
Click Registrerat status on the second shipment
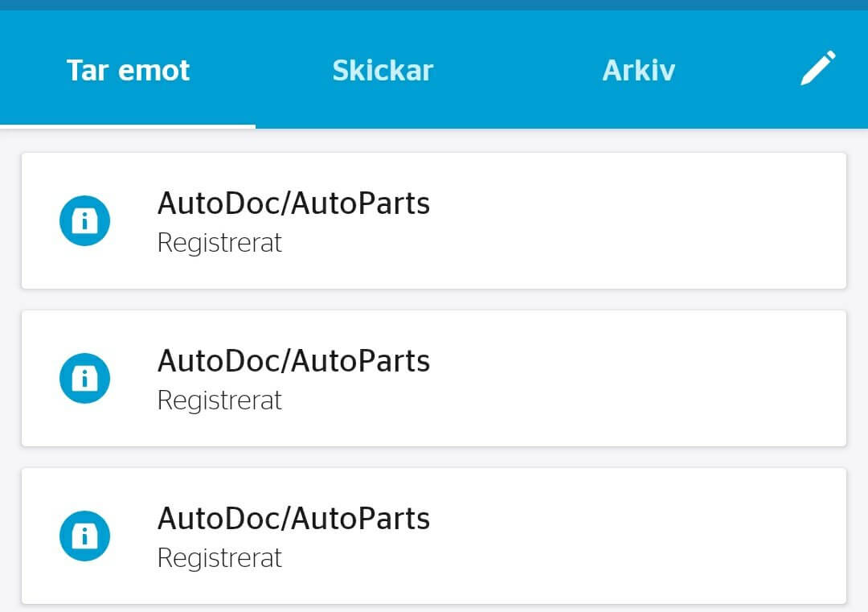coord(219,401)
